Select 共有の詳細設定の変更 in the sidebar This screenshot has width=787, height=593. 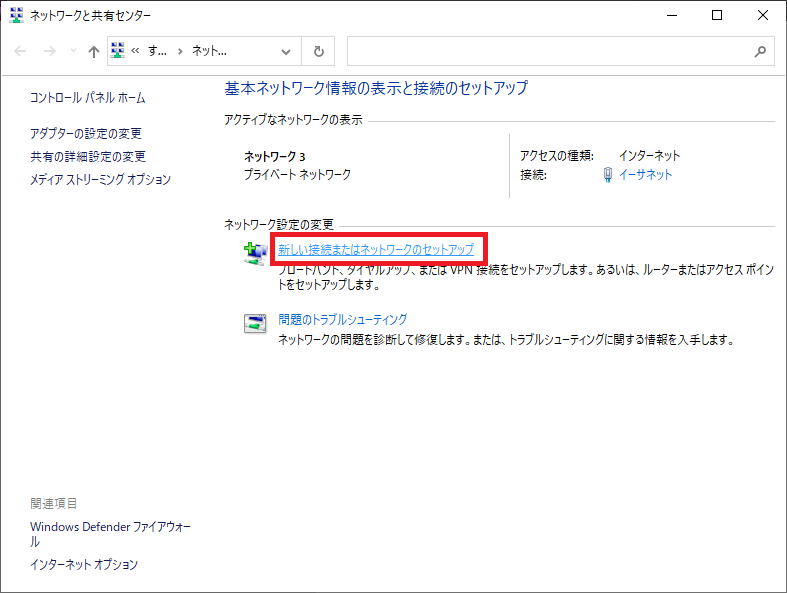coord(88,157)
